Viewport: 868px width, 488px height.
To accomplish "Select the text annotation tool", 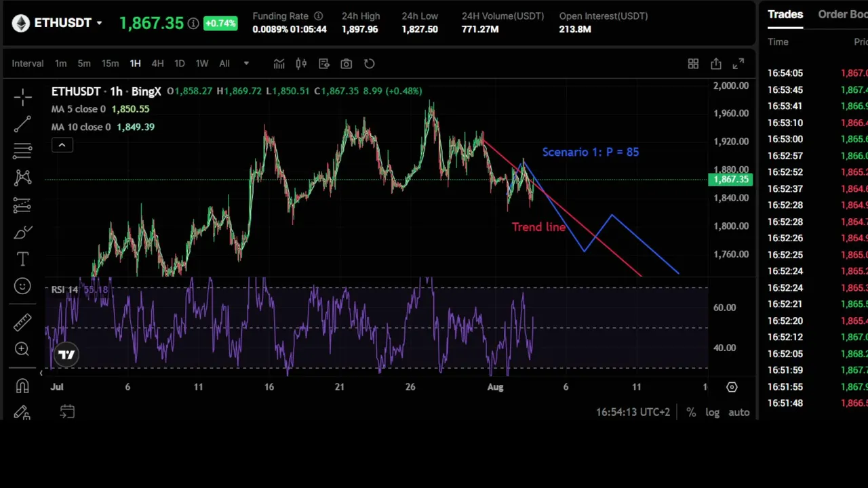I will coord(22,259).
